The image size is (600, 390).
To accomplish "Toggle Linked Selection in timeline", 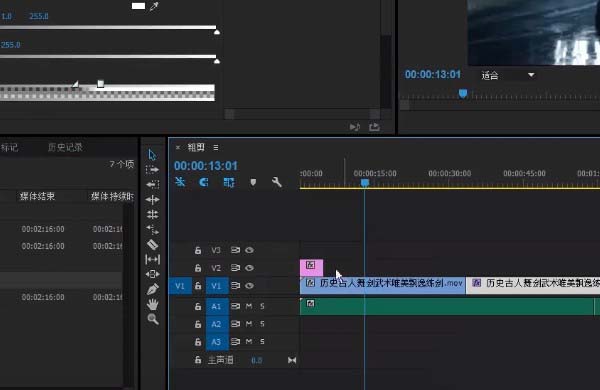I will pos(228,182).
